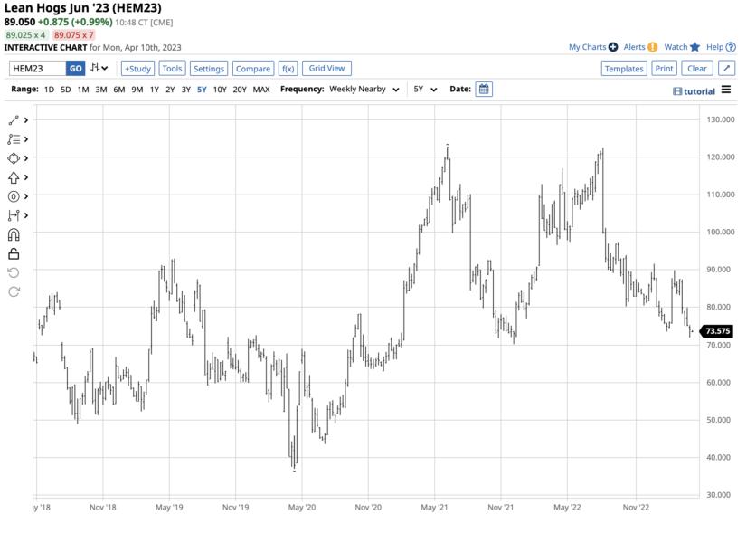Click the 73.575 current price label
Screen dimensions: 756x543
coord(716,331)
